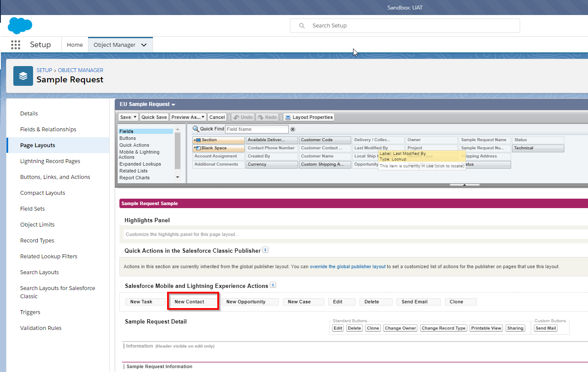Click the Salesforce cloud logo
This screenshot has width=588, height=372.
[x=20, y=26]
